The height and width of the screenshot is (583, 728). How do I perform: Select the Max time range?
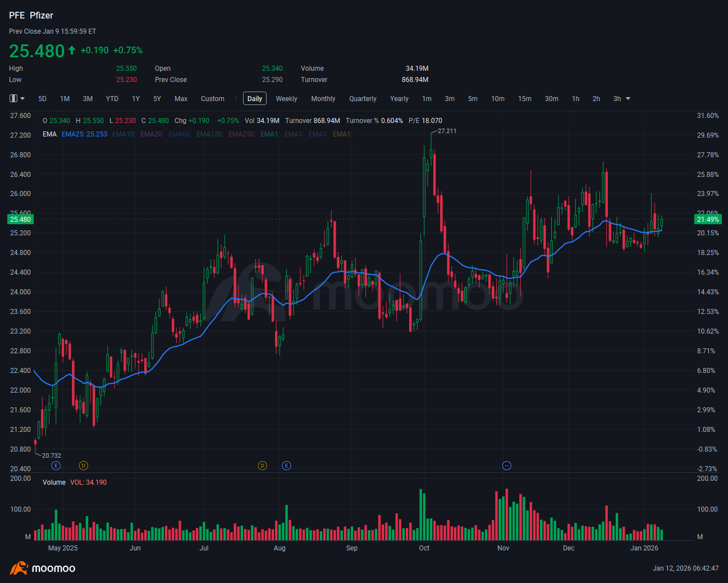point(181,99)
